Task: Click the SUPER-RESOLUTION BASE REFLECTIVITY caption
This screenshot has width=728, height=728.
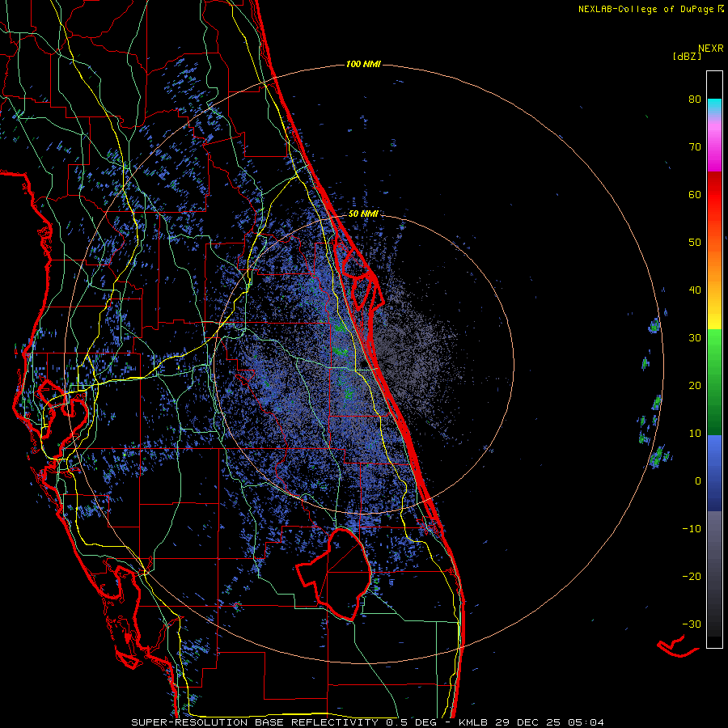Action: pos(255,722)
